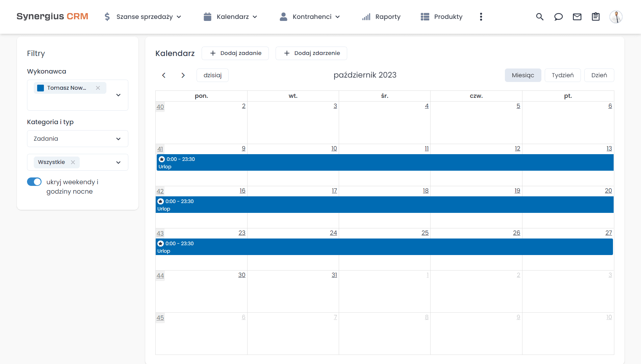Disable ukryj weekendy i godziny nocne
The height and width of the screenshot is (364, 641).
click(x=34, y=181)
